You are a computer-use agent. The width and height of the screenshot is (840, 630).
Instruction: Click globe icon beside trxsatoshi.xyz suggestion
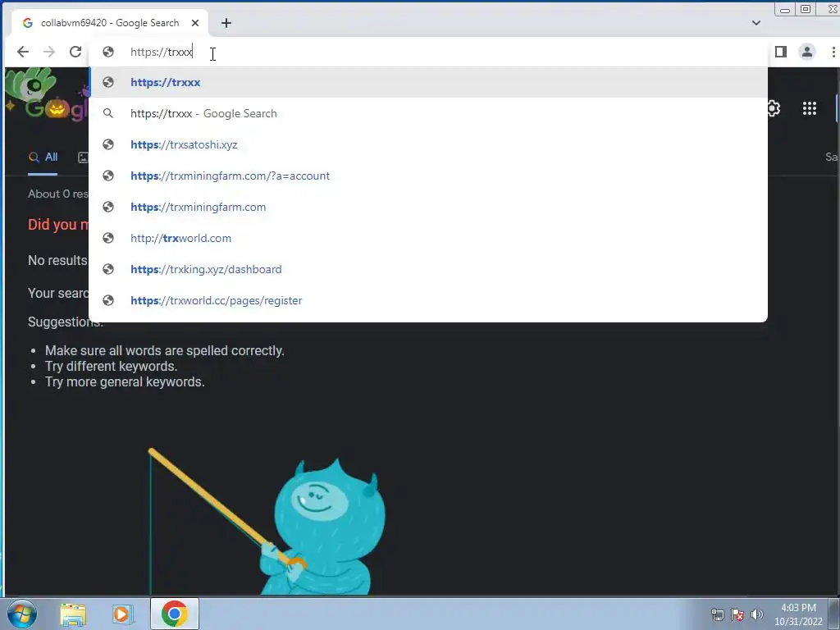[x=108, y=144]
